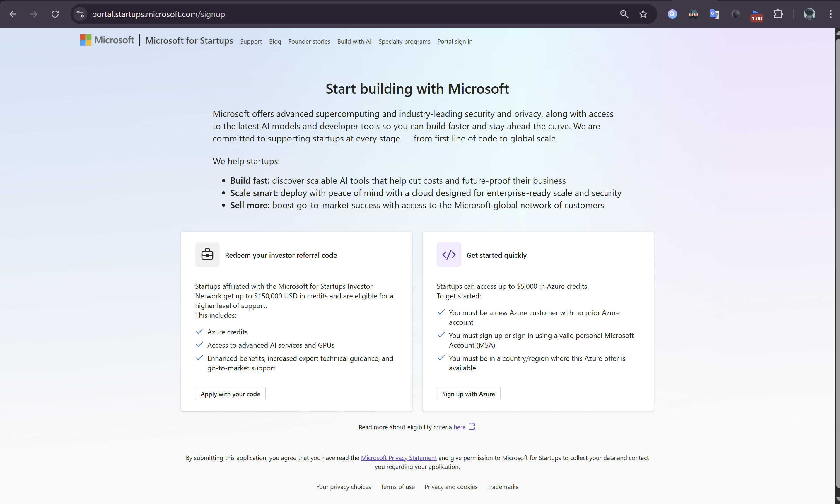Click the dark circle extension icon
This screenshot has width=840, height=504.
tap(735, 14)
